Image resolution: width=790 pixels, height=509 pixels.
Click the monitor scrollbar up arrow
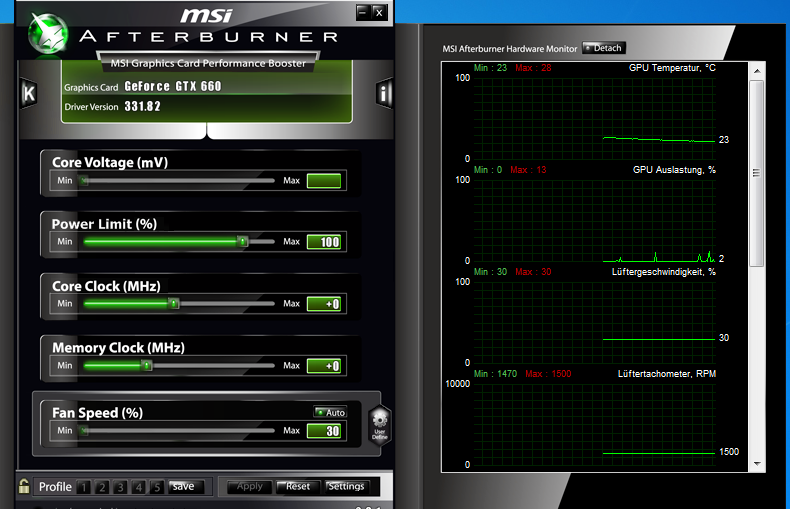point(757,71)
